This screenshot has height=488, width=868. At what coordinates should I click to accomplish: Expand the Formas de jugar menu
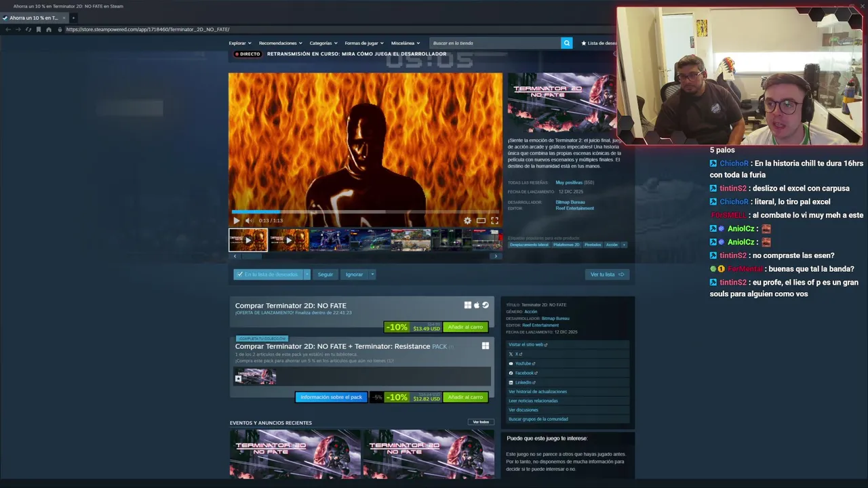363,43
